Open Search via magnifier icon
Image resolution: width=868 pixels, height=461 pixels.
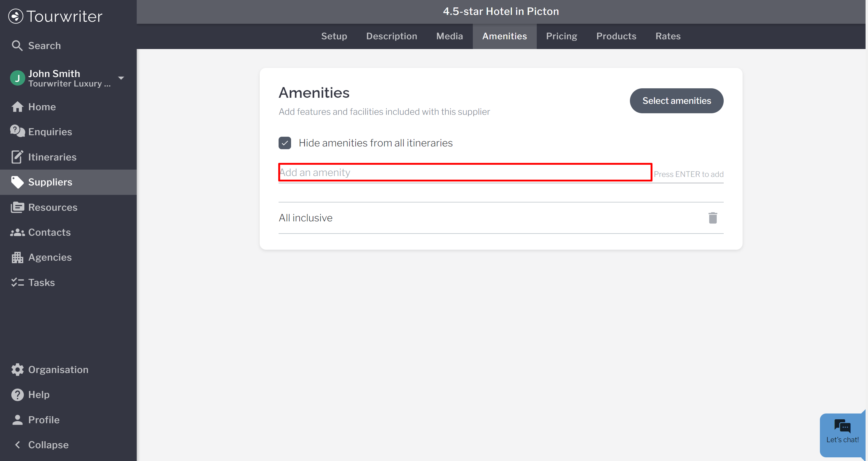(17, 45)
